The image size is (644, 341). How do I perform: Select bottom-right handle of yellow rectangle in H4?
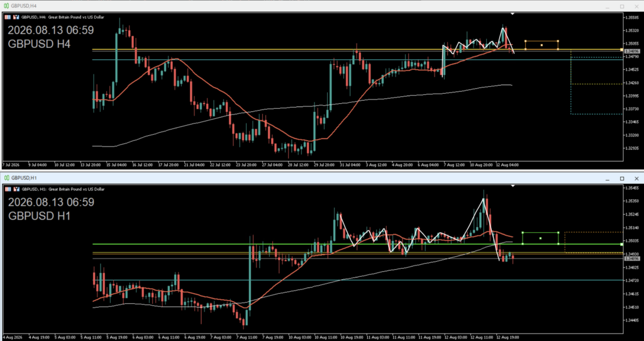tap(558, 49)
